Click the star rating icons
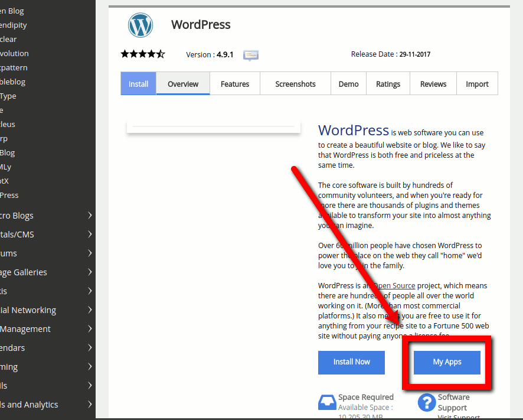523x420 pixels. (143, 54)
